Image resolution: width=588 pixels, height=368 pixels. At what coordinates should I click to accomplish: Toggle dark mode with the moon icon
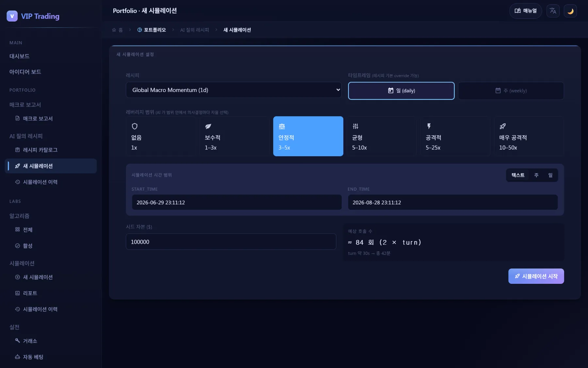tap(570, 11)
